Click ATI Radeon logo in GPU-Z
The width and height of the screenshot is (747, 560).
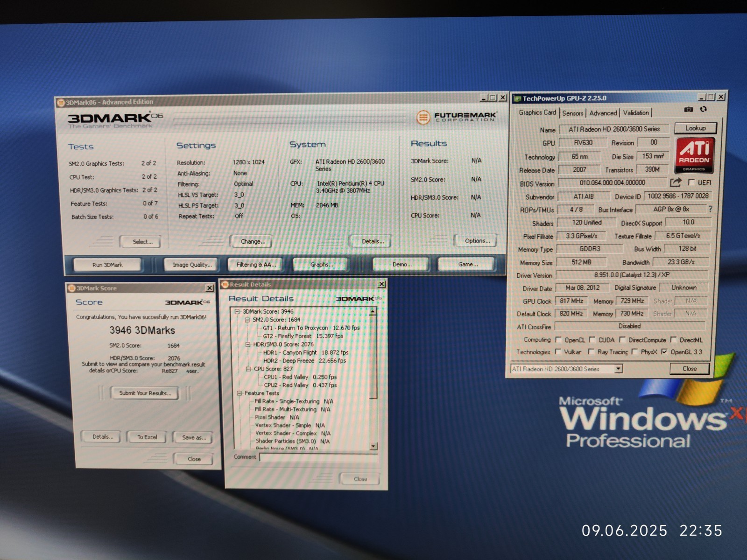(694, 156)
